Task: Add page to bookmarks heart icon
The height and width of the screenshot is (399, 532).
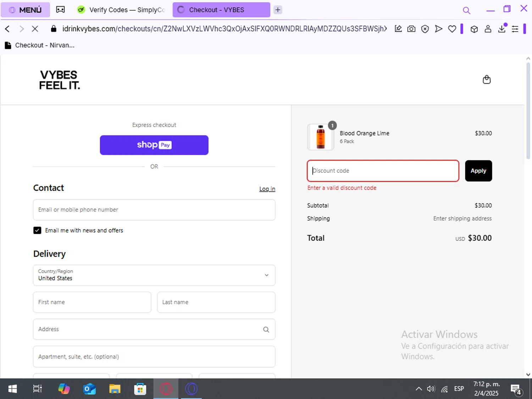Action: pyautogui.click(x=452, y=29)
